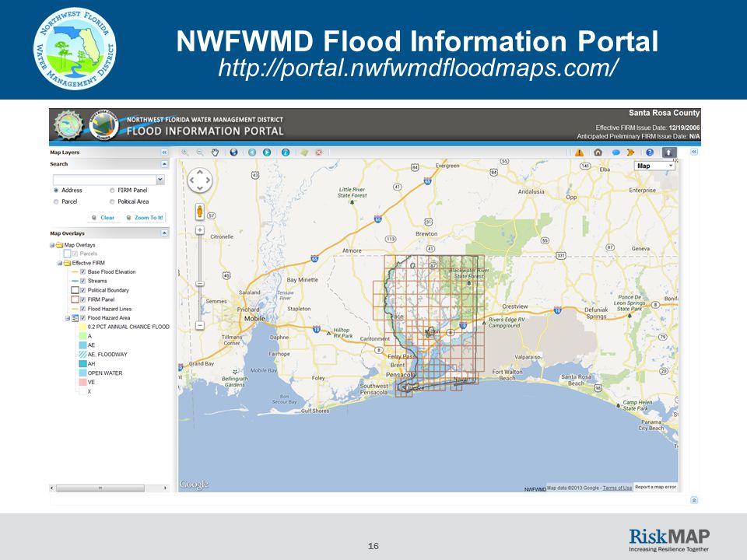Viewport: 747px width, 560px height.
Task: Click the AH legend entry text
Action: (x=91, y=364)
